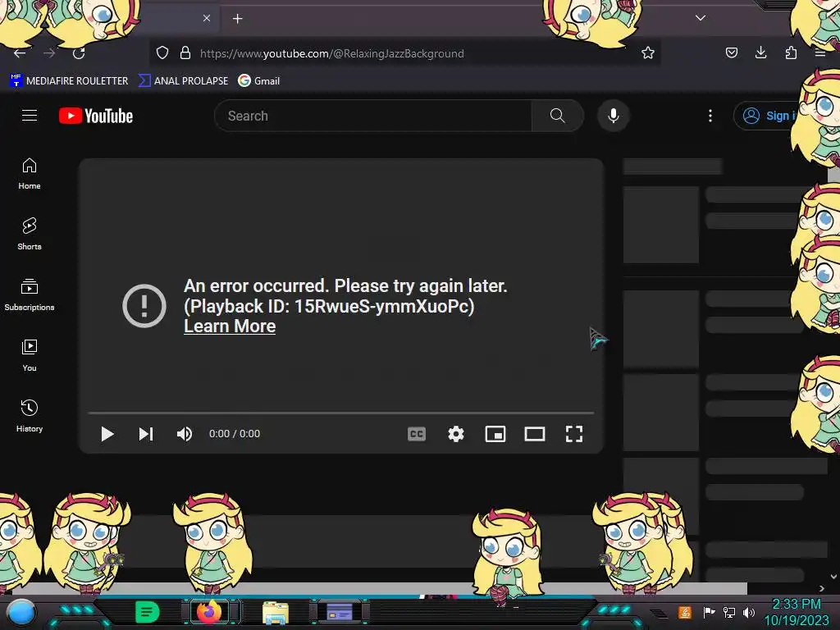Open the Windows Start orb

[x=21, y=612]
